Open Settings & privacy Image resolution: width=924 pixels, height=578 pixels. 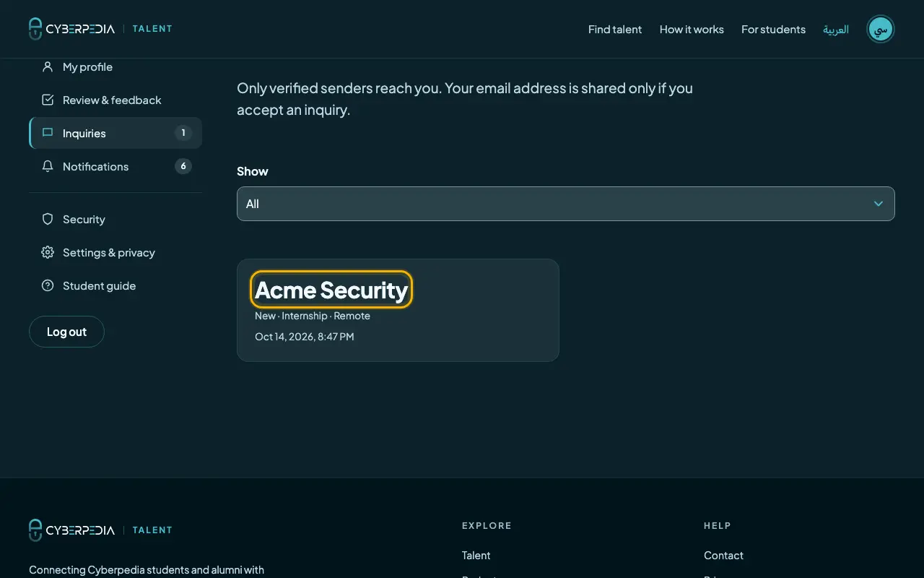click(x=115, y=252)
